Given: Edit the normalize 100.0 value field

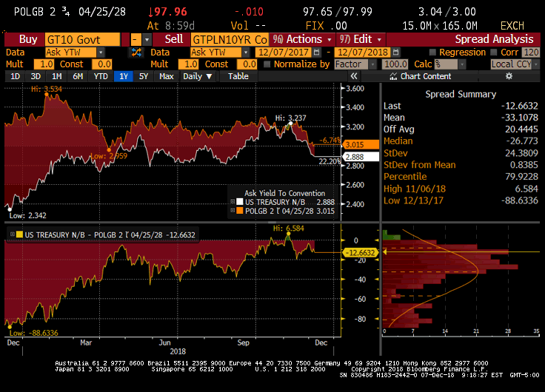Looking at the screenshot, I should point(395,64).
